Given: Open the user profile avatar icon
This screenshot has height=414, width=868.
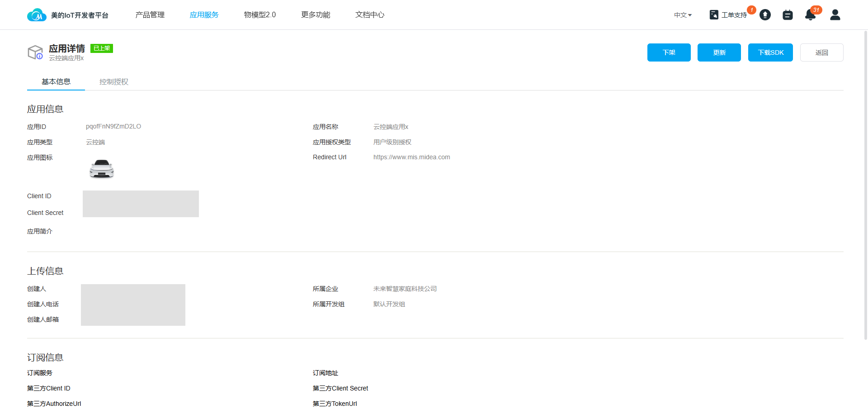Looking at the screenshot, I should pos(835,15).
